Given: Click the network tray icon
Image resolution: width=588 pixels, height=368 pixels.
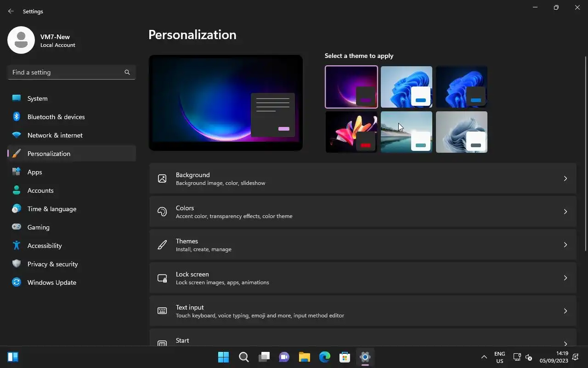Looking at the screenshot, I should [516, 357].
